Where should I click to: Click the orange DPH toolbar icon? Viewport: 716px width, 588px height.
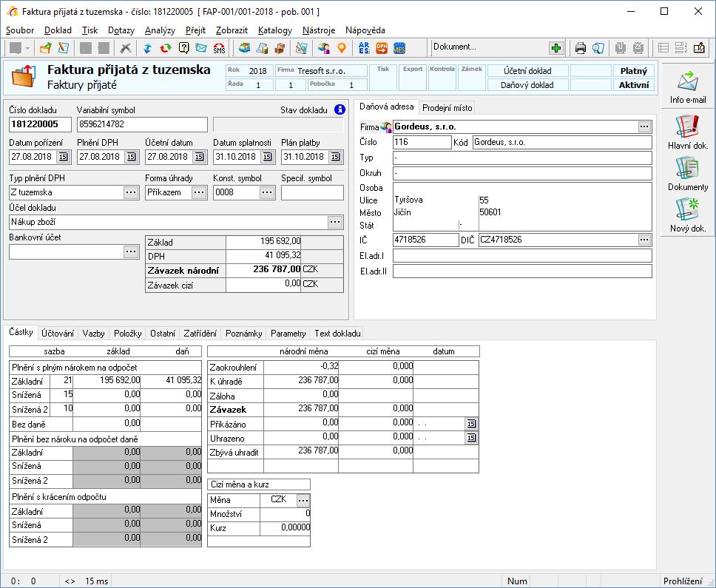point(382,48)
